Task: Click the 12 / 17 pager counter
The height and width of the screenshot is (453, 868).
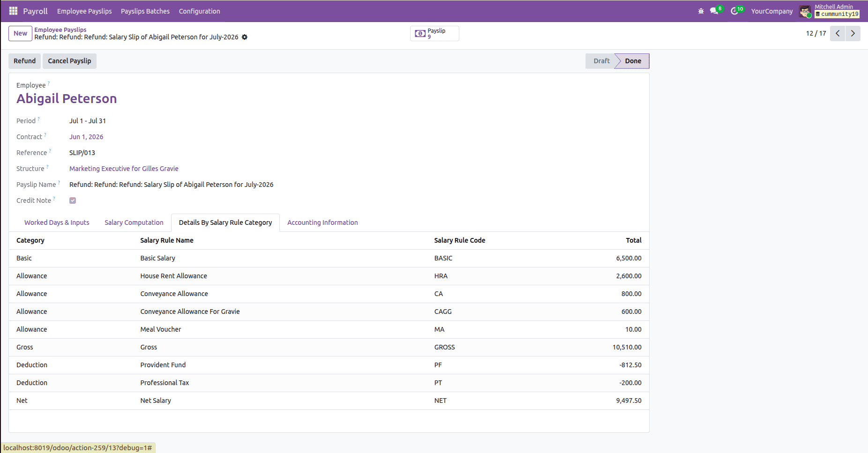Action: 816,33
